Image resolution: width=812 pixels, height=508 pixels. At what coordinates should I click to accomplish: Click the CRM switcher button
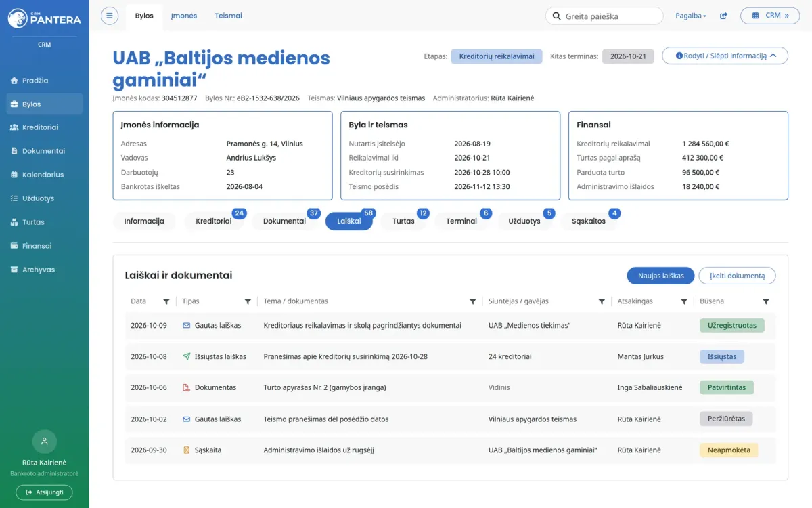[x=770, y=16]
